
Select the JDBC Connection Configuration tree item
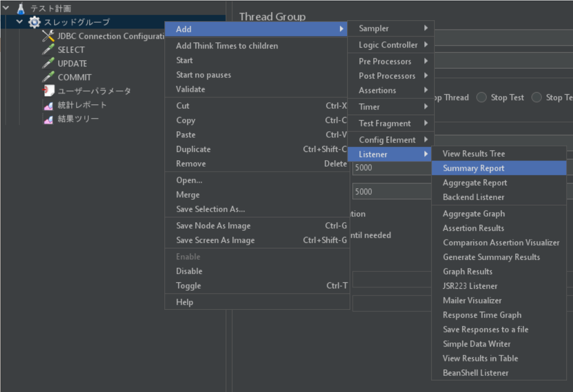coord(111,36)
